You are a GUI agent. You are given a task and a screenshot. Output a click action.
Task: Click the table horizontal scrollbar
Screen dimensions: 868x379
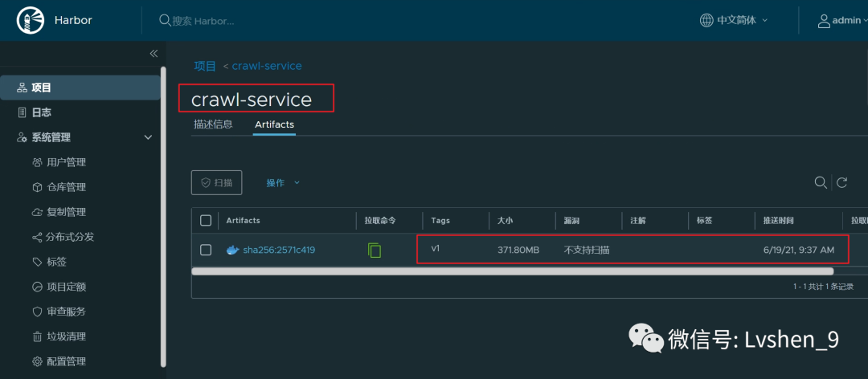513,271
